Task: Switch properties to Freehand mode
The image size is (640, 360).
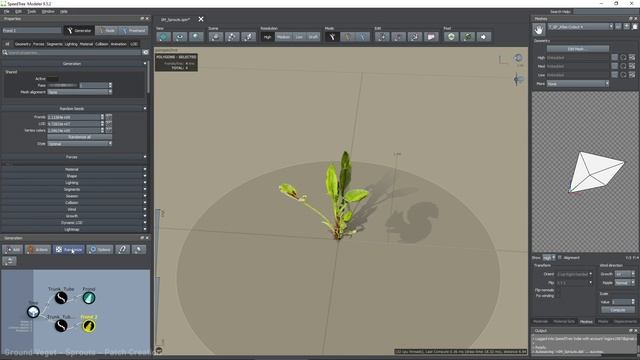Action: tap(133, 30)
